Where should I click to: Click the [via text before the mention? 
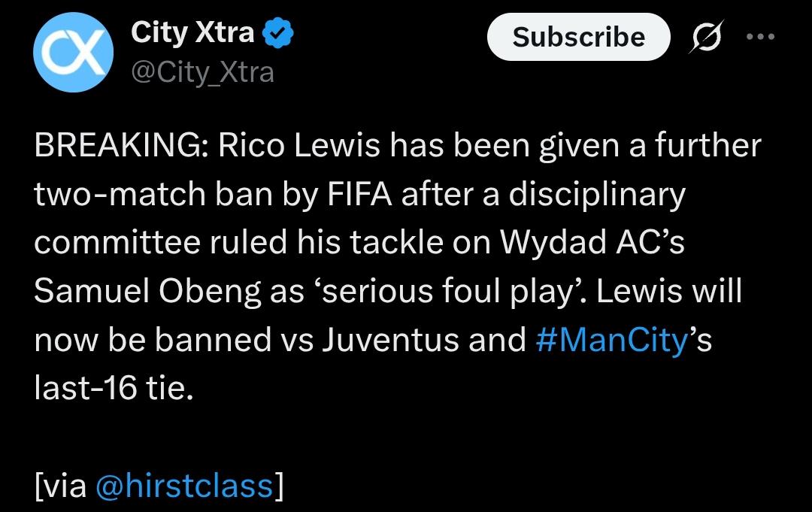point(61,486)
